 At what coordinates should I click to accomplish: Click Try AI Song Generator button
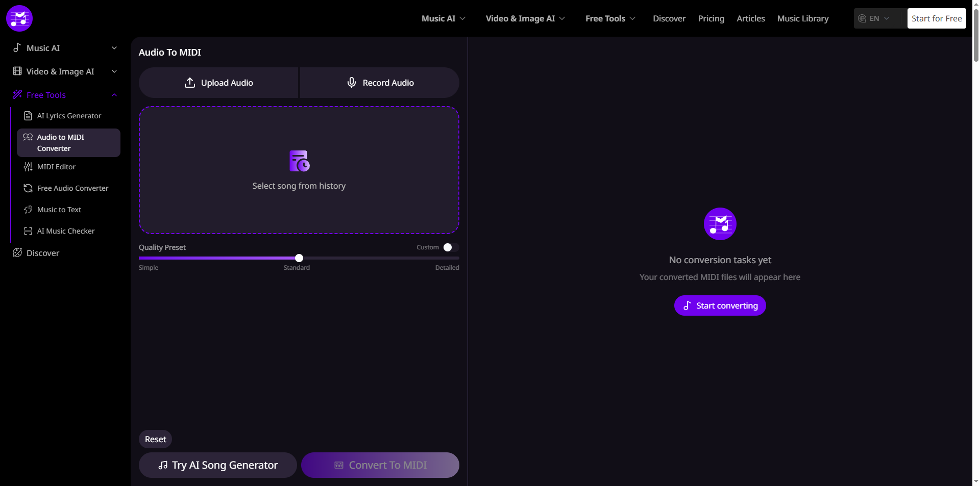point(218,465)
